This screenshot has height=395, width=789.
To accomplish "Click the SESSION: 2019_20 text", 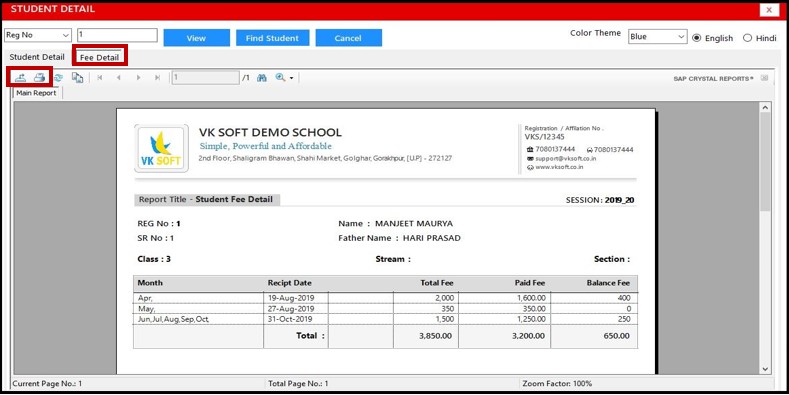I will (x=600, y=200).
